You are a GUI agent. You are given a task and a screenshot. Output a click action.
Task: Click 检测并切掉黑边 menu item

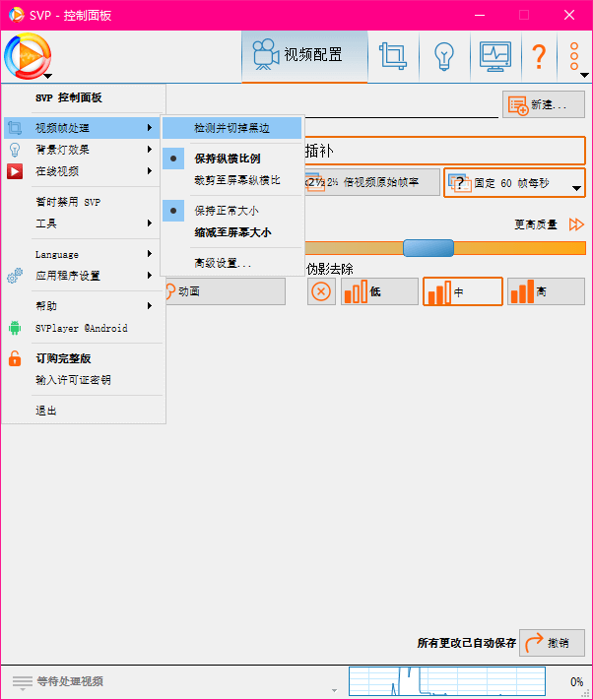[232, 128]
